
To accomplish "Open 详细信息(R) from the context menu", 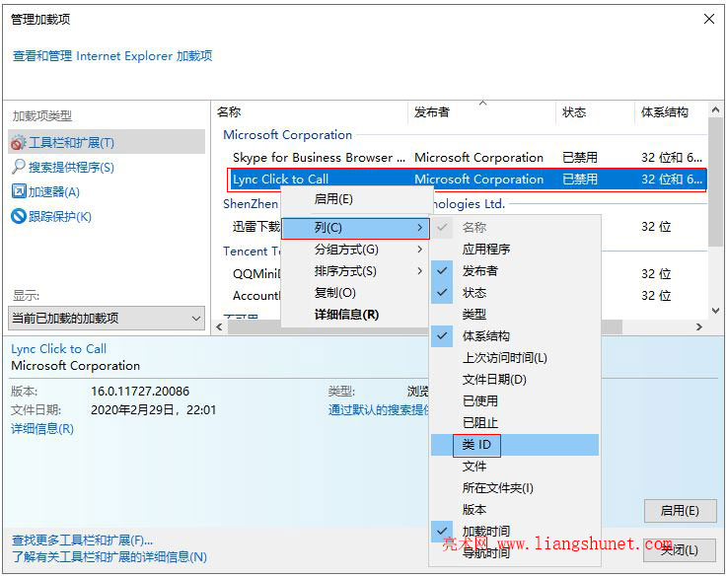I will click(355, 315).
